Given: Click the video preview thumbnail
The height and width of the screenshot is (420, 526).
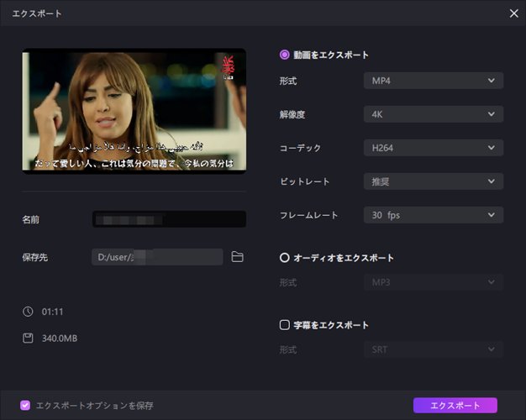Looking at the screenshot, I should click(x=134, y=111).
